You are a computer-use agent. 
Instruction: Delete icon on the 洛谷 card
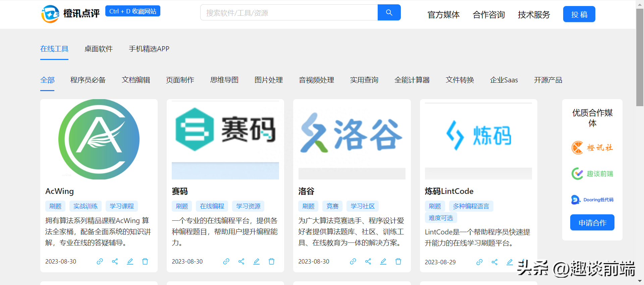tap(398, 261)
